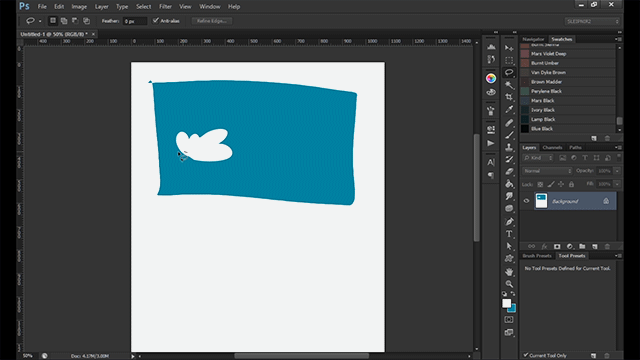This screenshot has height=360, width=640.
Task: Select the Sponge tool
Action: coord(509,209)
